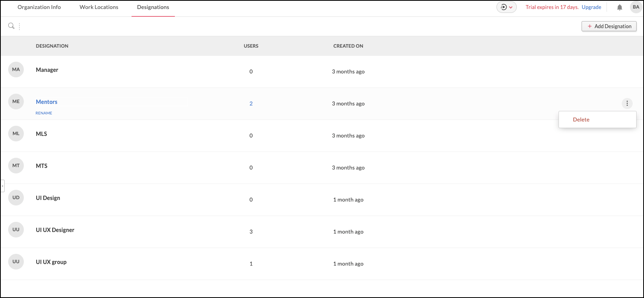The image size is (644, 298).
Task: Select the Designations tab
Action: click(153, 7)
